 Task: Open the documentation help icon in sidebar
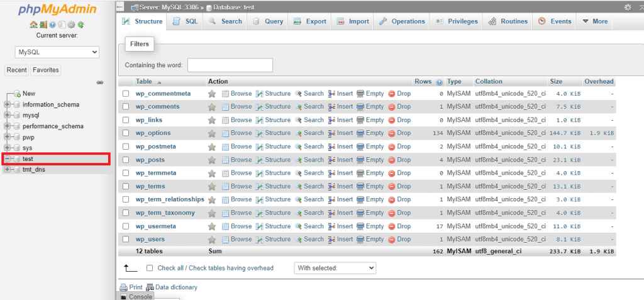coord(52,25)
